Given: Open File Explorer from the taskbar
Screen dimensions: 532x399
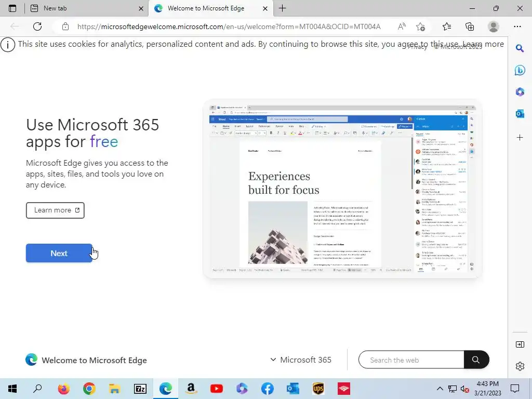Looking at the screenshot, I should (114, 389).
